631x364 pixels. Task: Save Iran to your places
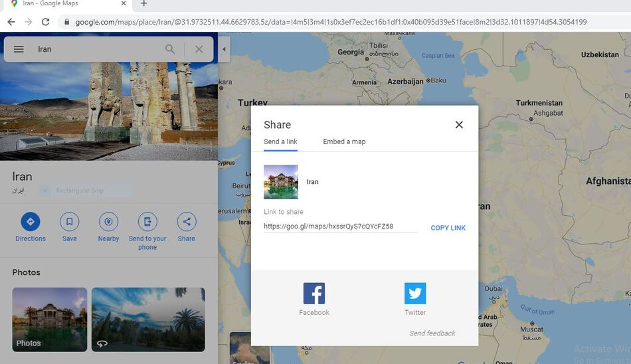(x=69, y=221)
